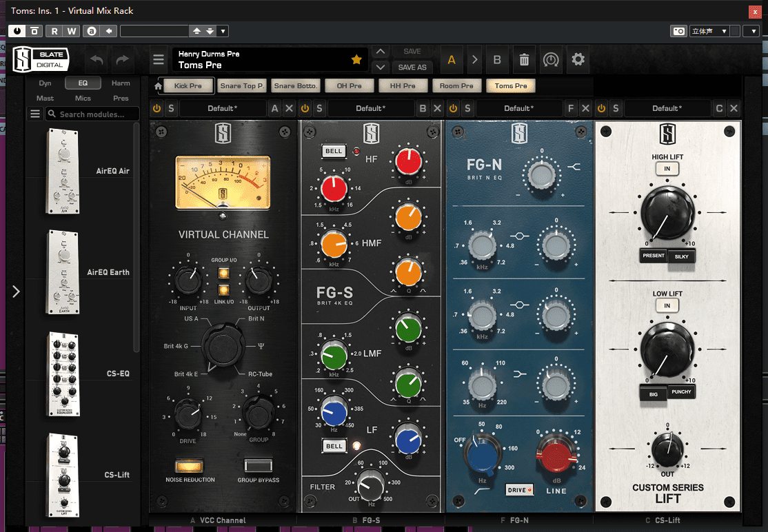Click the SAVE AS button
Screen dimensions: 768x532
(x=412, y=67)
